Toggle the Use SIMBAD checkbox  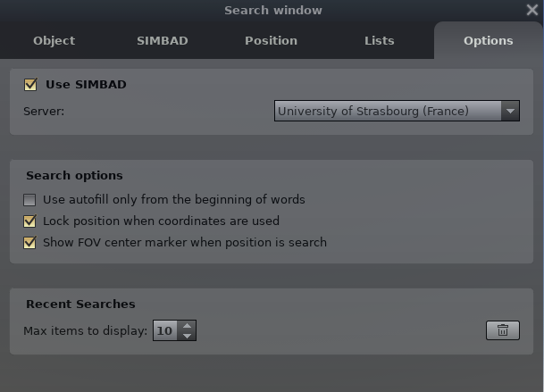point(29,85)
